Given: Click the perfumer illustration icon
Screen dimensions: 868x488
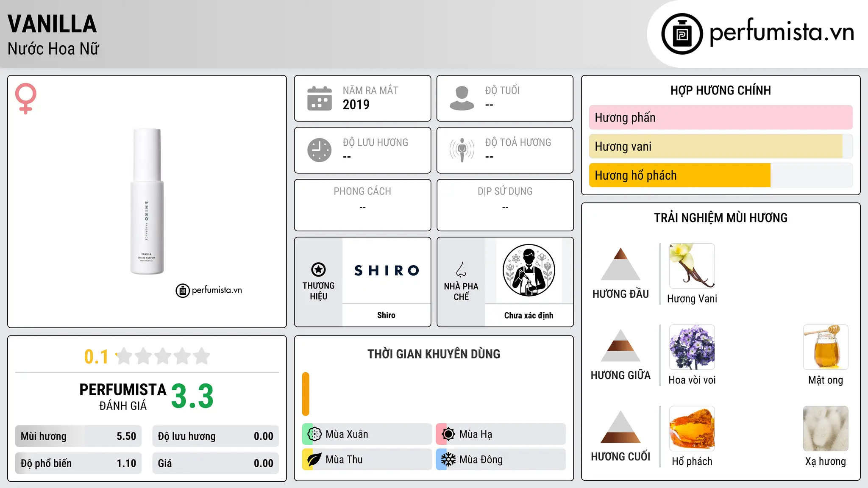Looking at the screenshot, I should 529,270.
